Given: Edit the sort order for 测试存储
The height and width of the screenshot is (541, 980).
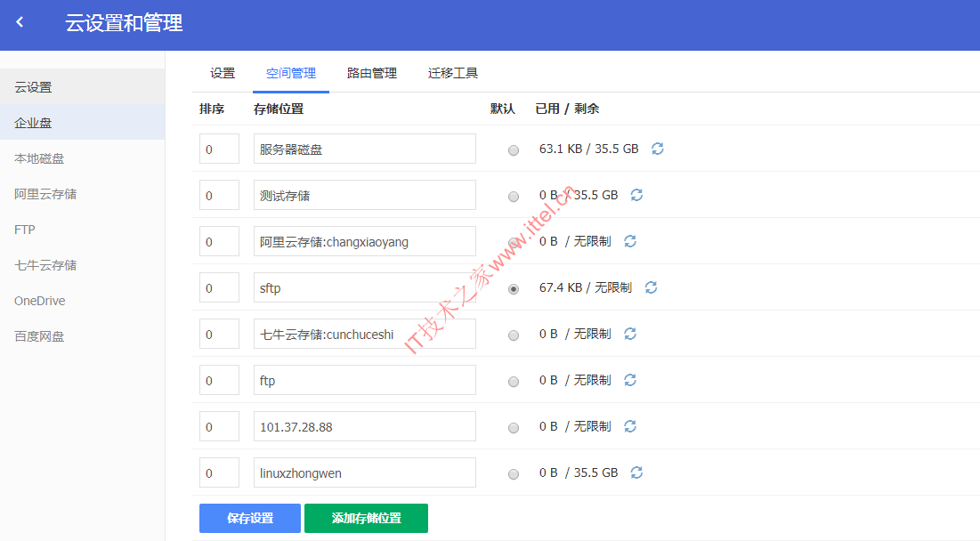Looking at the screenshot, I should coord(219,195).
